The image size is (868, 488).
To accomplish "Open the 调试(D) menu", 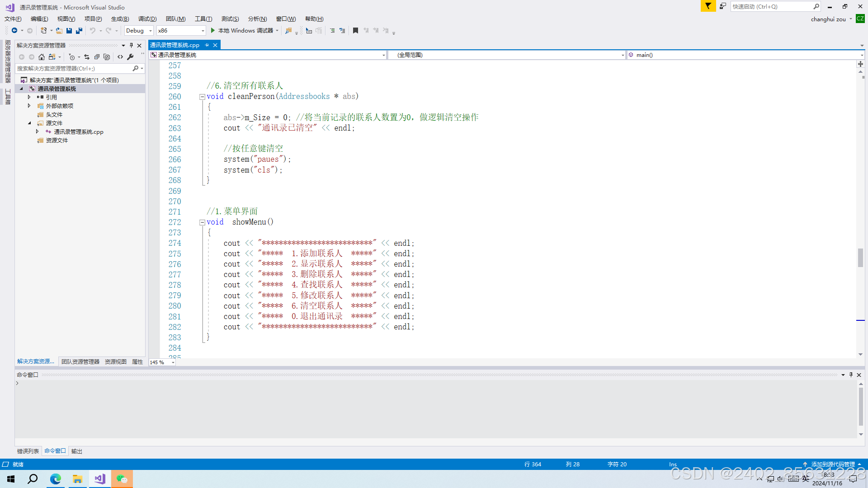I will (147, 19).
